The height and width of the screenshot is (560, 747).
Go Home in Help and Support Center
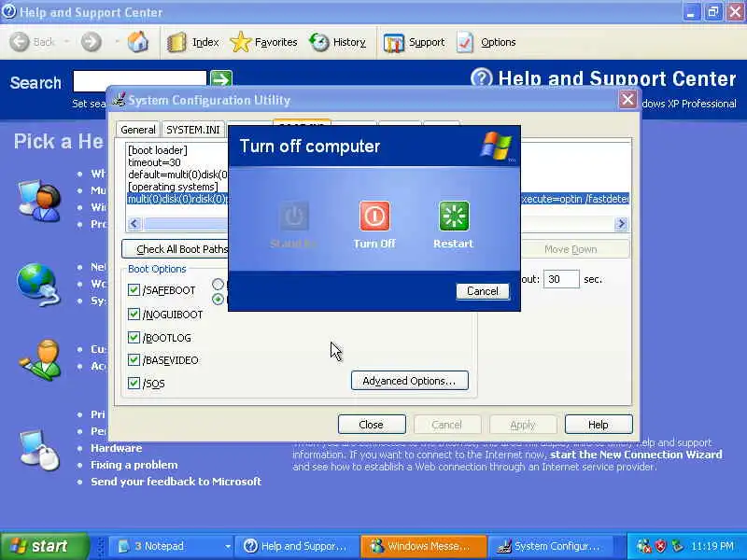tap(137, 42)
